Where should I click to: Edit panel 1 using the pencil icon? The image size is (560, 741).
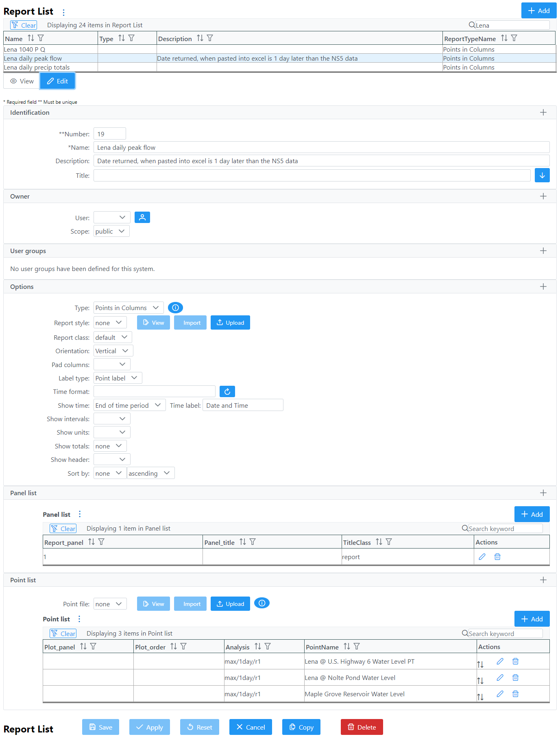(x=482, y=557)
